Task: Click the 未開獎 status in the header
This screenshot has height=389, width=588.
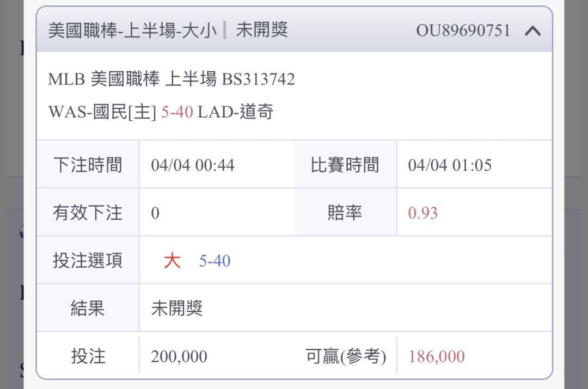Action: point(261,30)
